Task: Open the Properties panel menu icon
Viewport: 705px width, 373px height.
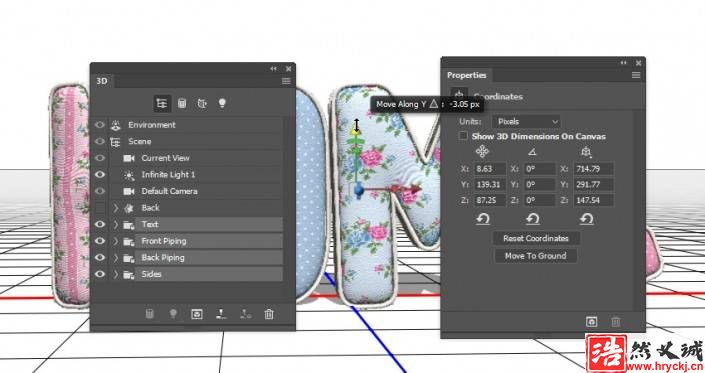Action: 636,75
